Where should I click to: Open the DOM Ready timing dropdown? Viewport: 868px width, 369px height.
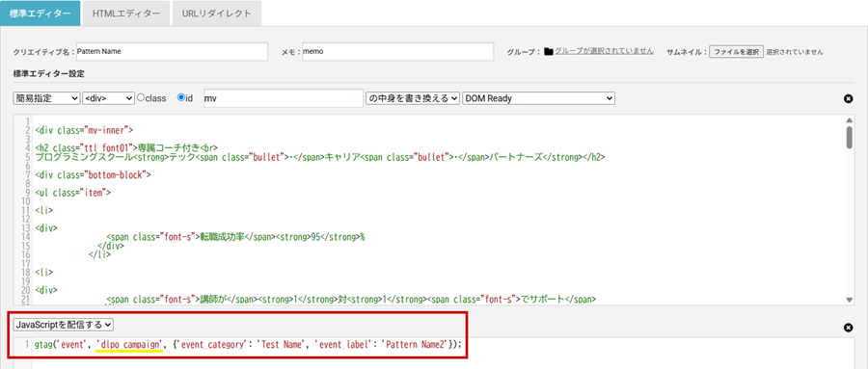[x=538, y=98]
